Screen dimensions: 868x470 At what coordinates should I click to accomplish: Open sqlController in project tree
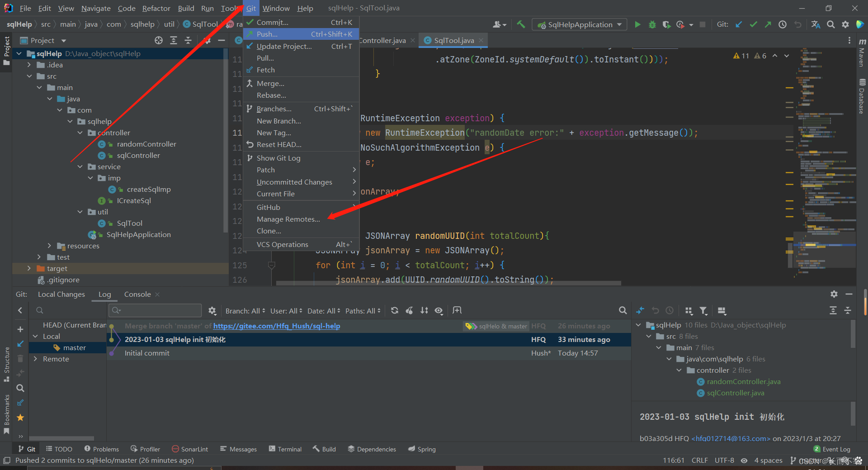(138, 155)
